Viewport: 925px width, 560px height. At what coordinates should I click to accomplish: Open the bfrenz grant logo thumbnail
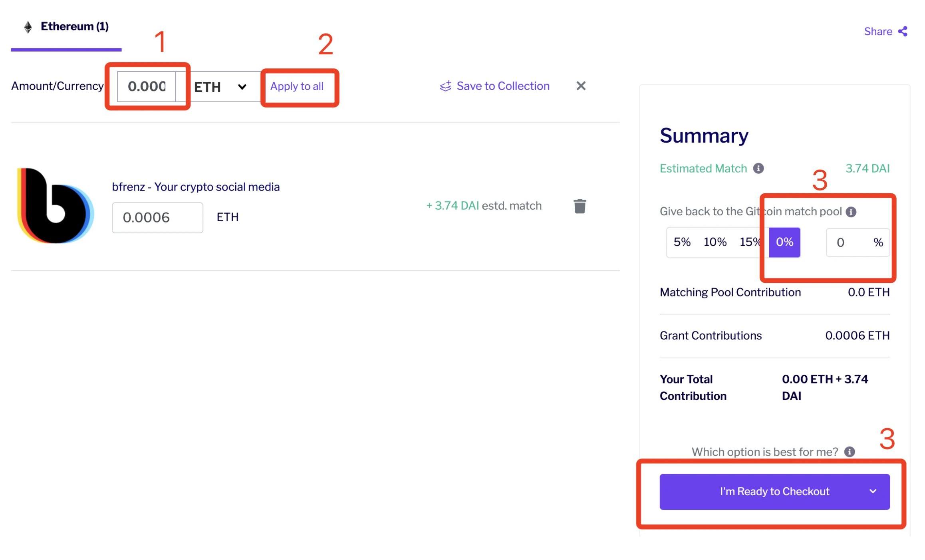55,206
